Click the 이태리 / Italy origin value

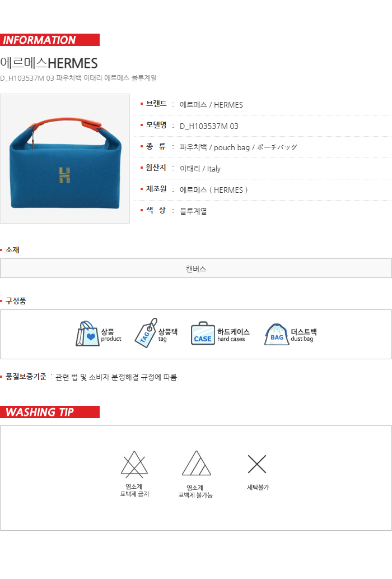point(200,169)
